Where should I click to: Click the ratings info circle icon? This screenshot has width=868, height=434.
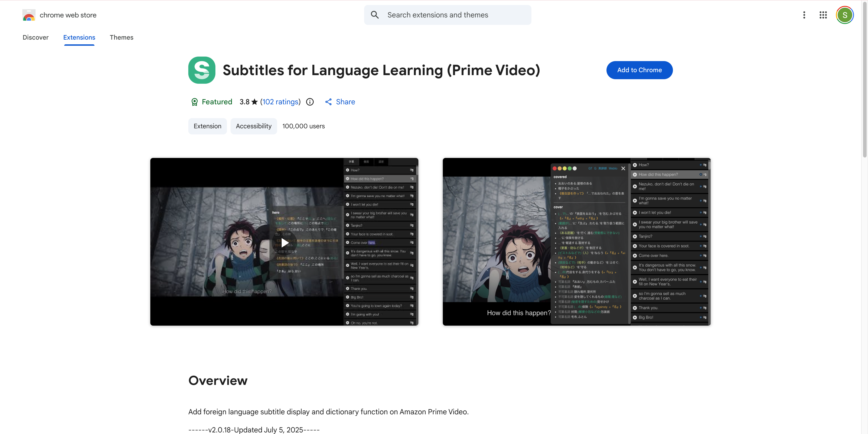310,102
